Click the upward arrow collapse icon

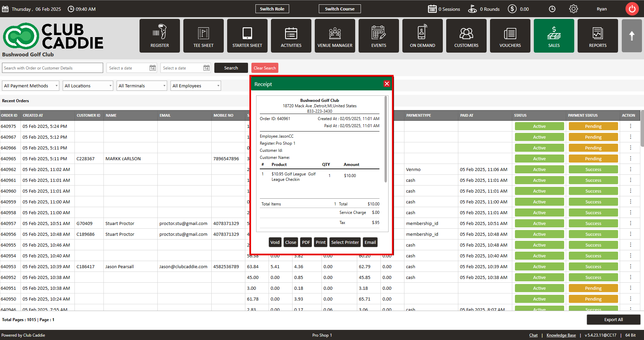[x=632, y=36]
